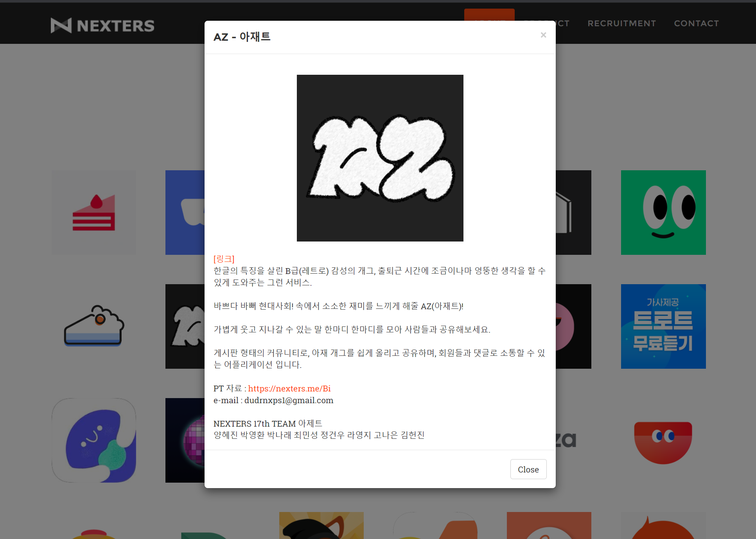
Task: Click the orange highlighted nav tab
Action: tap(489, 14)
